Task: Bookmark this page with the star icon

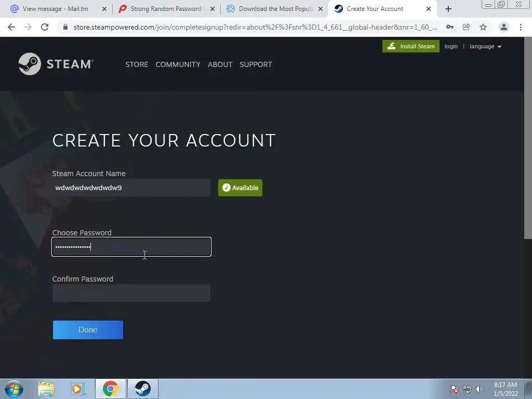Action: tap(483, 27)
